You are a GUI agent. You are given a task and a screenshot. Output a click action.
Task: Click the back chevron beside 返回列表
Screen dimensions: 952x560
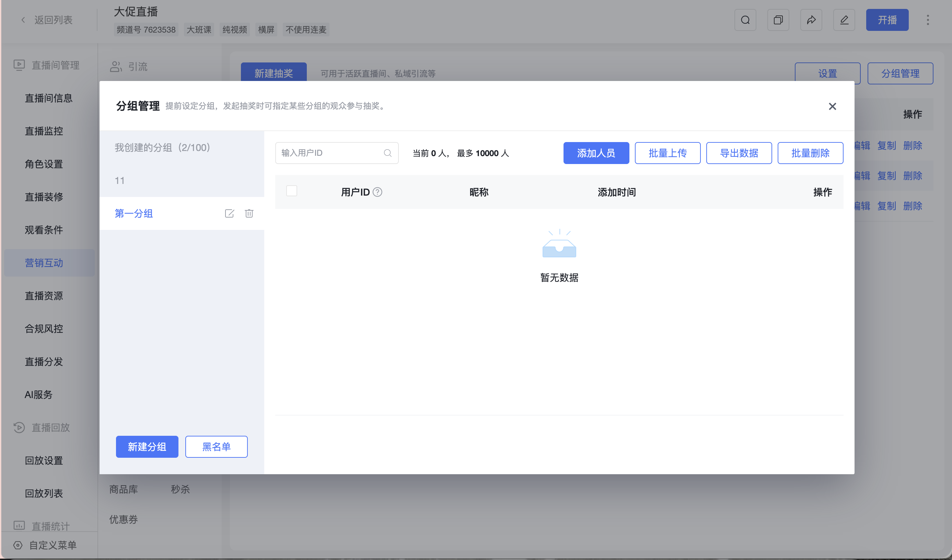23,20
